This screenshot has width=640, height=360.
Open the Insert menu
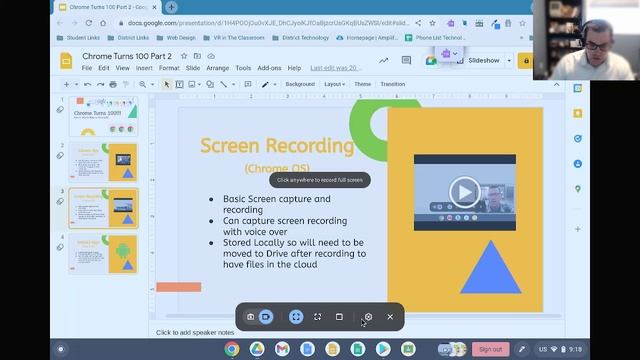click(x=144, y=68)
